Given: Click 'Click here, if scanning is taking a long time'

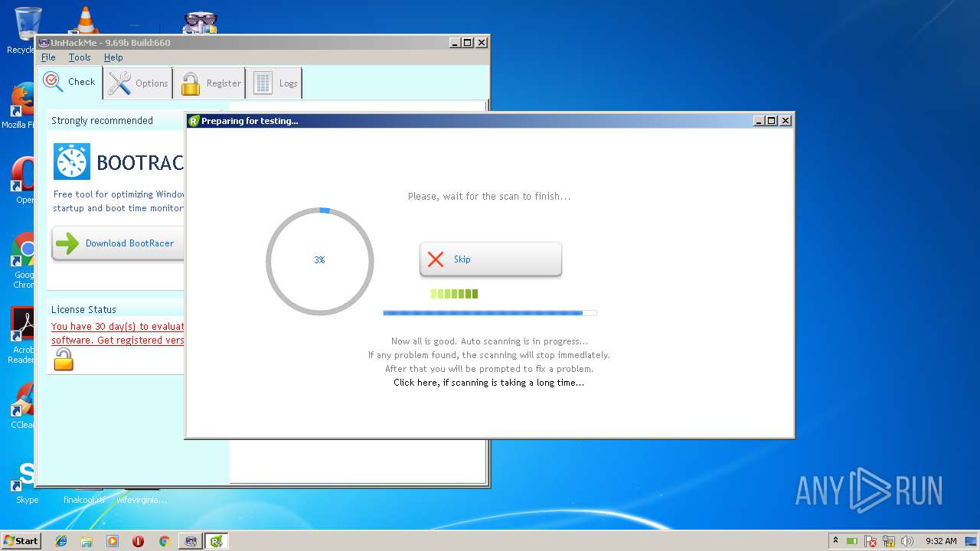Looking at the screenshot, I should point(488,383).
